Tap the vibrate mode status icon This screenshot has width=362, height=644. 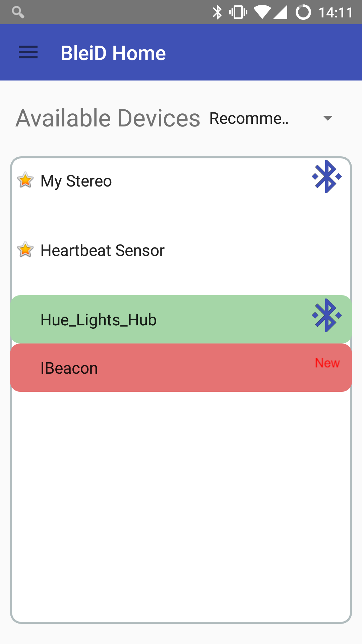tap(238, 12)
